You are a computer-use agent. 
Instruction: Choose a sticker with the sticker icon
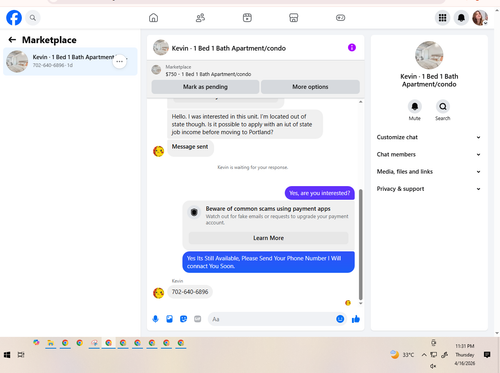pyautogui.click(x=184, y=319)
